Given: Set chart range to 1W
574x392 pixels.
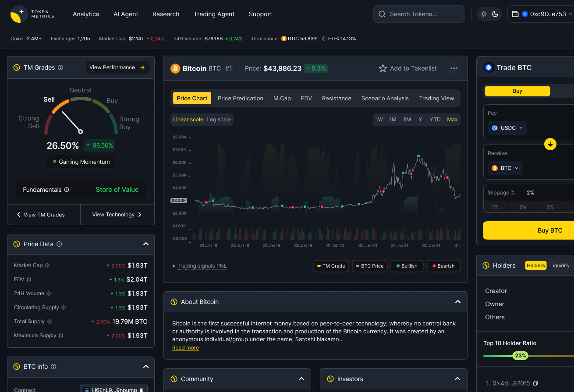Looking at the screenshot, I should pos(379,120).
